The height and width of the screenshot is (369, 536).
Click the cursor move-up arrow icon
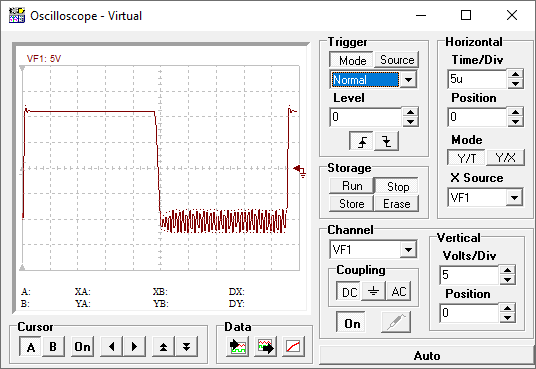pos(163,347)
